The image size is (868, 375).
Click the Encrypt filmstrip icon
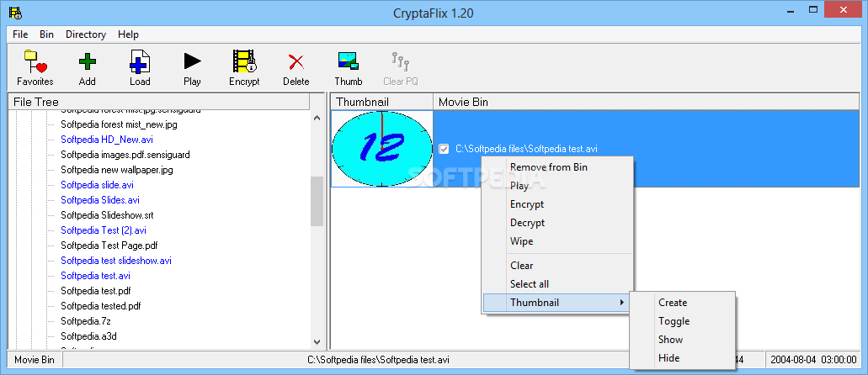[244, 61]
